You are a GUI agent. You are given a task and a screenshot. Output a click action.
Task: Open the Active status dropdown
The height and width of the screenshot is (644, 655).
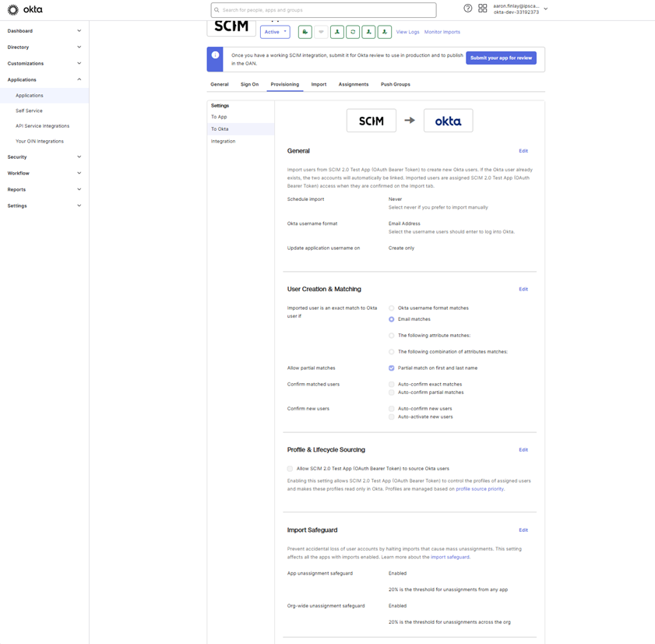(275, 32)
